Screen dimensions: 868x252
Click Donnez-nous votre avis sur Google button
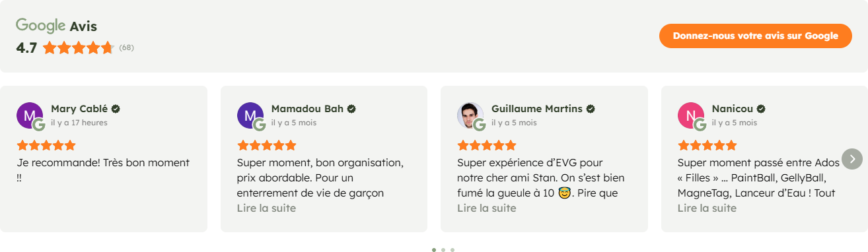(756, 36)
